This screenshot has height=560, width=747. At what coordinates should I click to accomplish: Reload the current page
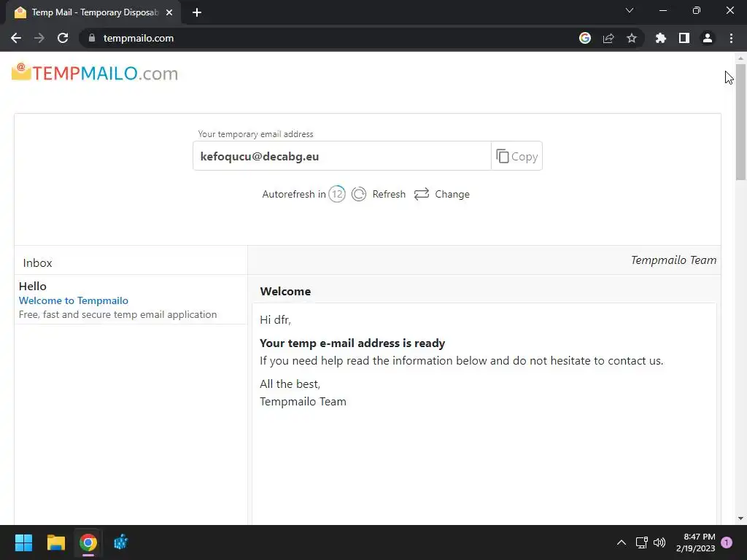coord(63,38)
